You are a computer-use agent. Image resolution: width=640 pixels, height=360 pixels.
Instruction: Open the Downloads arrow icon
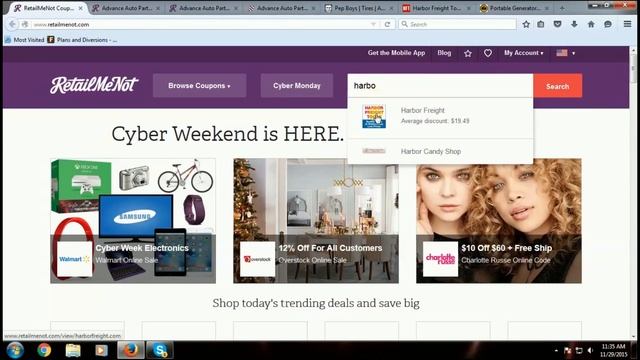coord(574,24)
